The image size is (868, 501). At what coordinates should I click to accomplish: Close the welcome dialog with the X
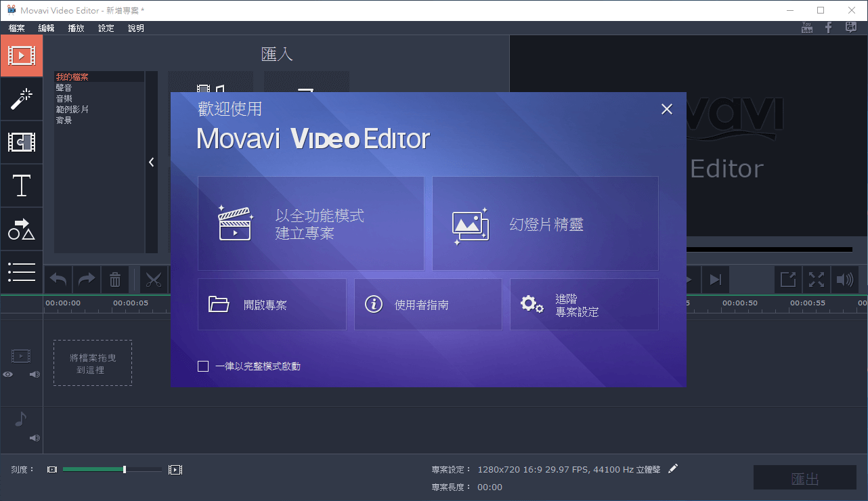666,109
